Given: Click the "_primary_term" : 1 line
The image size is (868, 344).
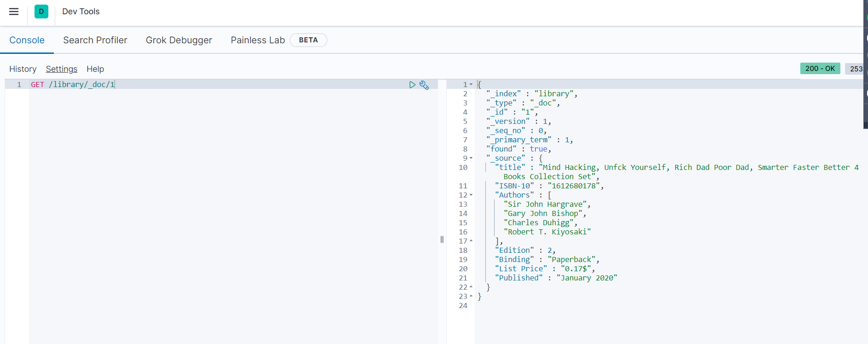Looking at the screenshot, I should 530,140.
